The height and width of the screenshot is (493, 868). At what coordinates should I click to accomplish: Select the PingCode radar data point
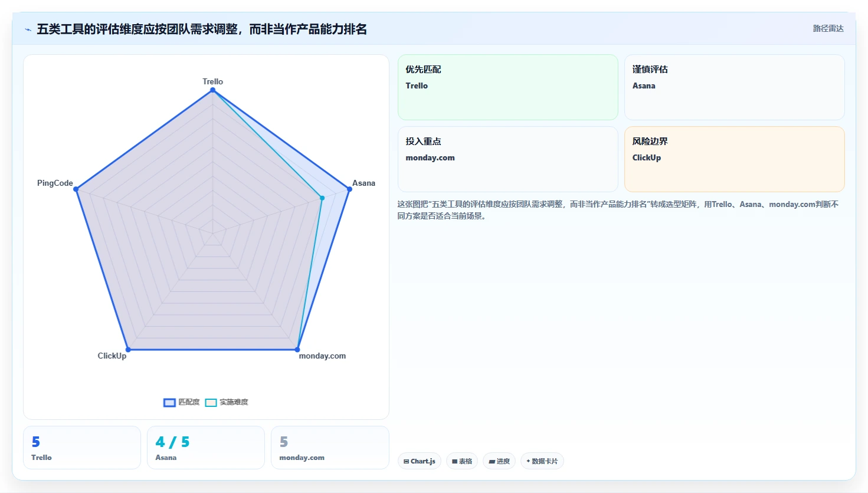click(76, 189)
